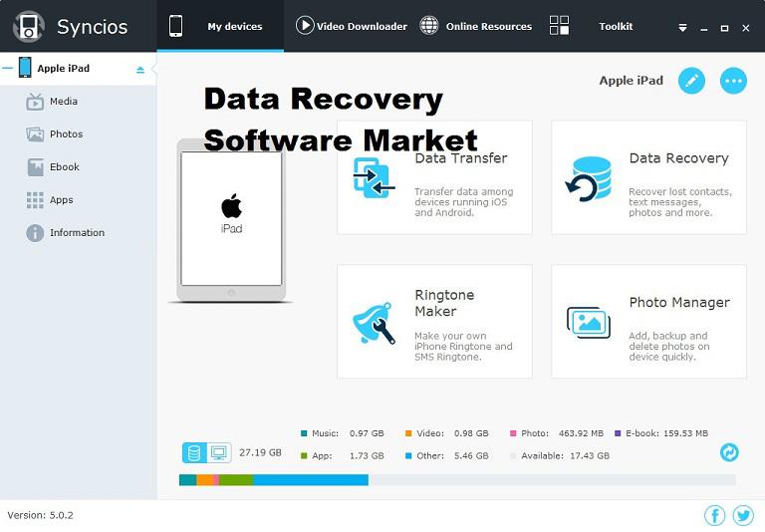Click the 27.19 GB total storage text

260,452
